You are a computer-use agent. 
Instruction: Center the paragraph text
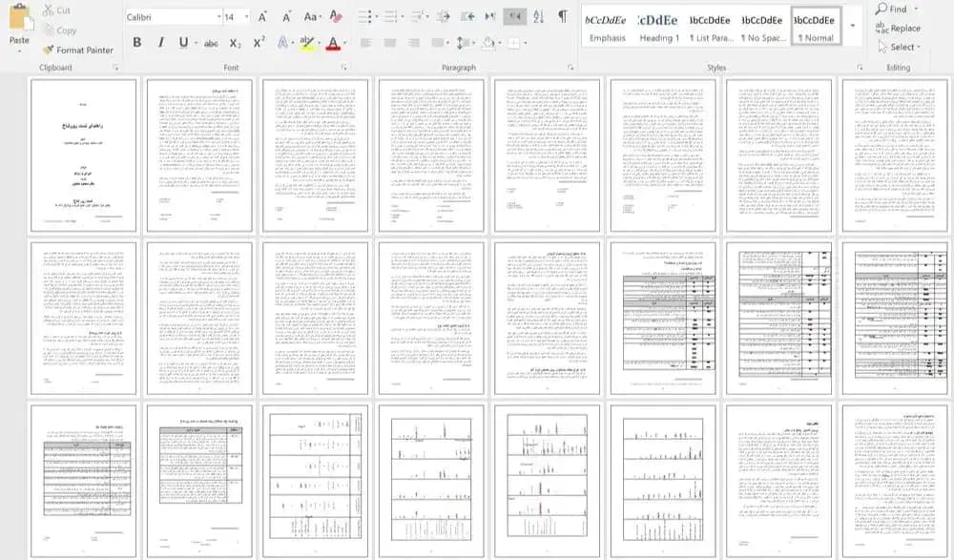(x=389, y=43)
